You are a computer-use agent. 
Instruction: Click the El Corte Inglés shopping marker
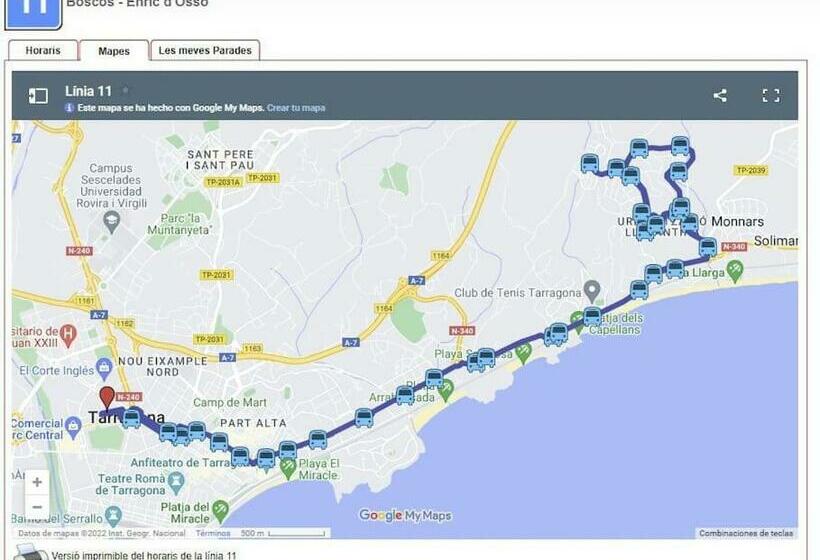pos(104,369)
